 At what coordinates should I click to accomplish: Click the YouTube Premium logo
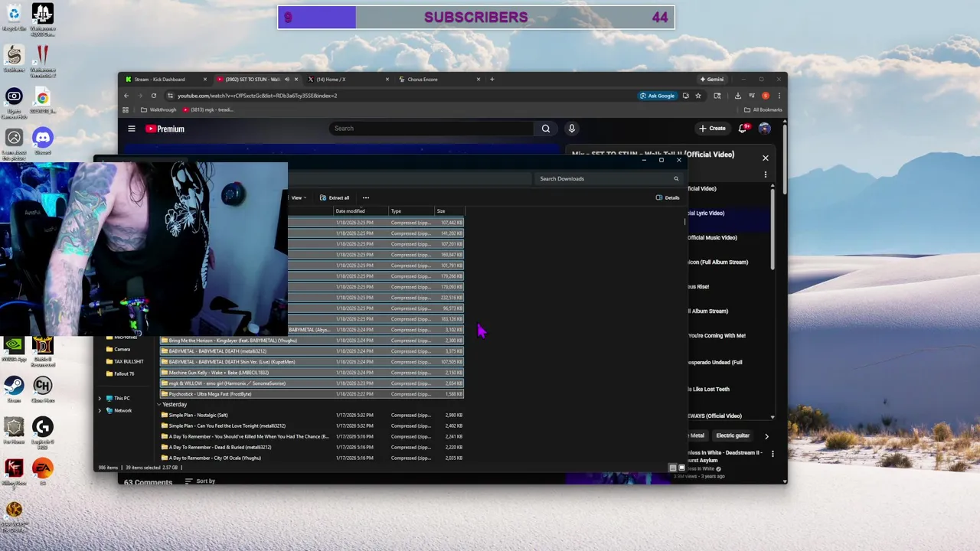click(x=165, y=129)
